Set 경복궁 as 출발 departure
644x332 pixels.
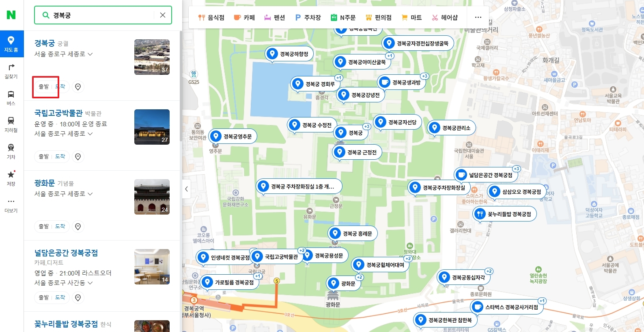click(x=43, y=87)
